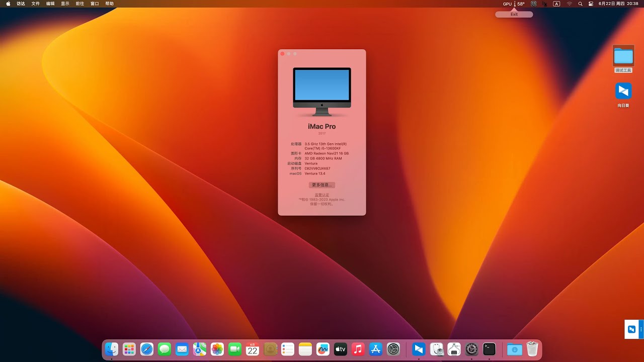Open the App Store in Dock
Image resolution: width=644 pixels, height=362 pixels.
[x=376, y=349]
